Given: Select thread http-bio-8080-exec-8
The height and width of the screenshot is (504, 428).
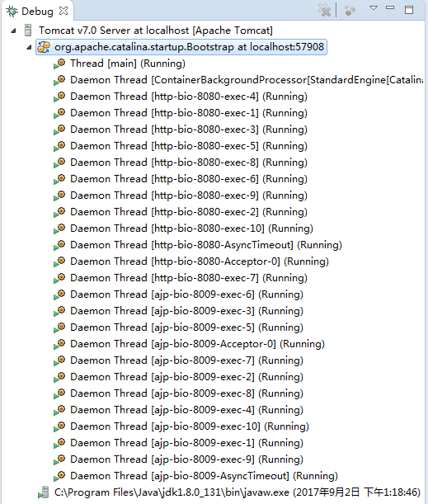Looking at the screenshot, I should coord(189,163).
